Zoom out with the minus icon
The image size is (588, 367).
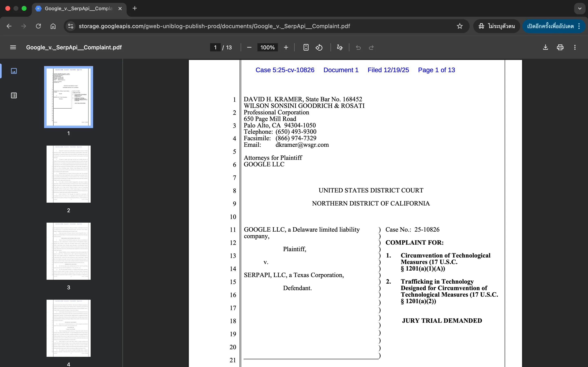[249, 47]
